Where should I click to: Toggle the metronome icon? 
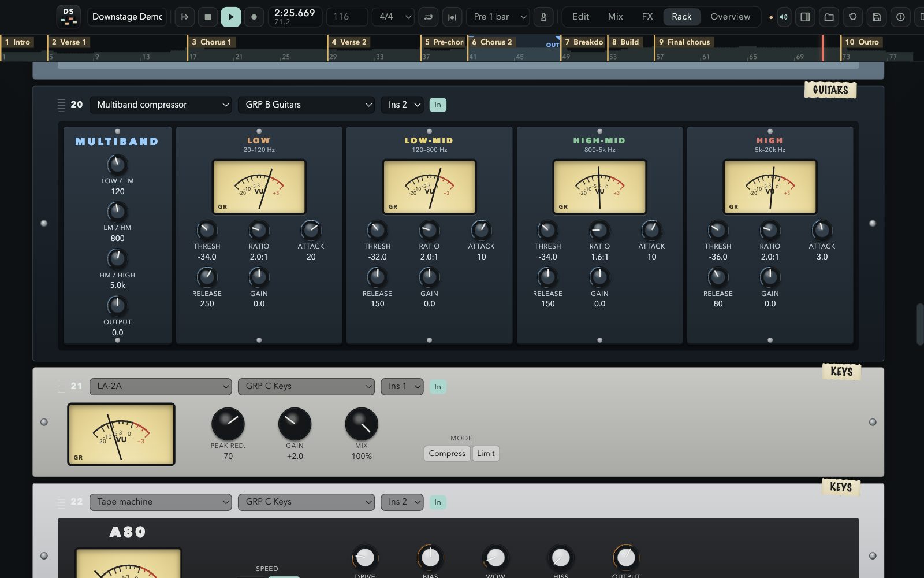pyautogui.click(x=543, y=17)
